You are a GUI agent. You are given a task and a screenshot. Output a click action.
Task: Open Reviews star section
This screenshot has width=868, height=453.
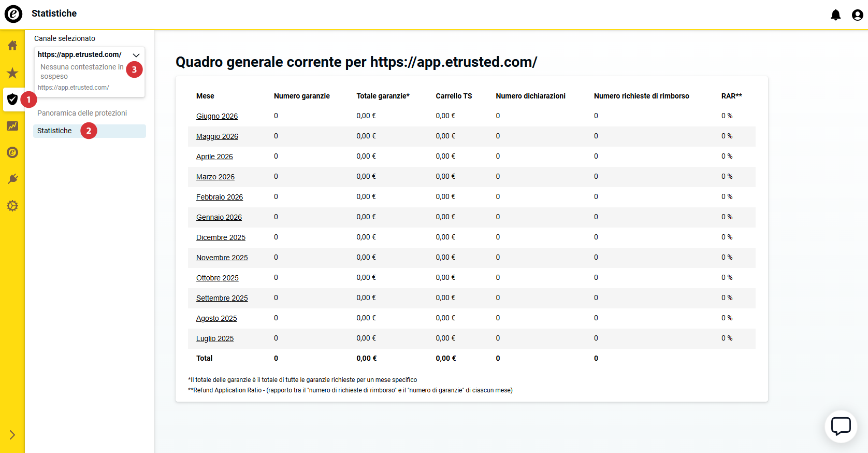tap(12, 73)
